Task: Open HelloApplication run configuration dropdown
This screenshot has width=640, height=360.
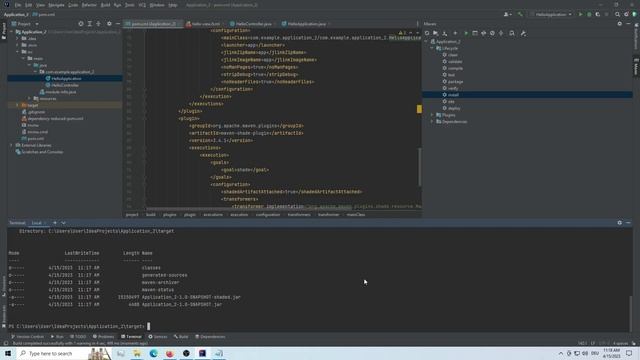Action: (x=551, y=14)
